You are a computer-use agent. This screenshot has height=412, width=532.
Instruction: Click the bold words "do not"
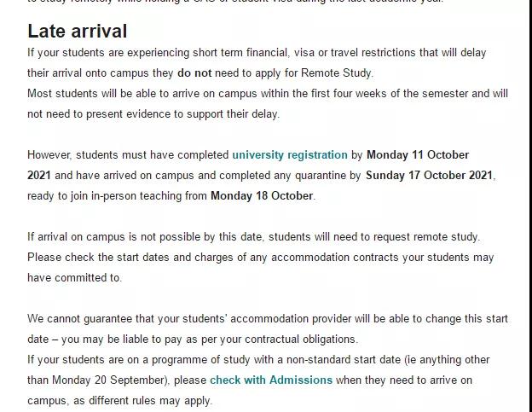point(194,73)
